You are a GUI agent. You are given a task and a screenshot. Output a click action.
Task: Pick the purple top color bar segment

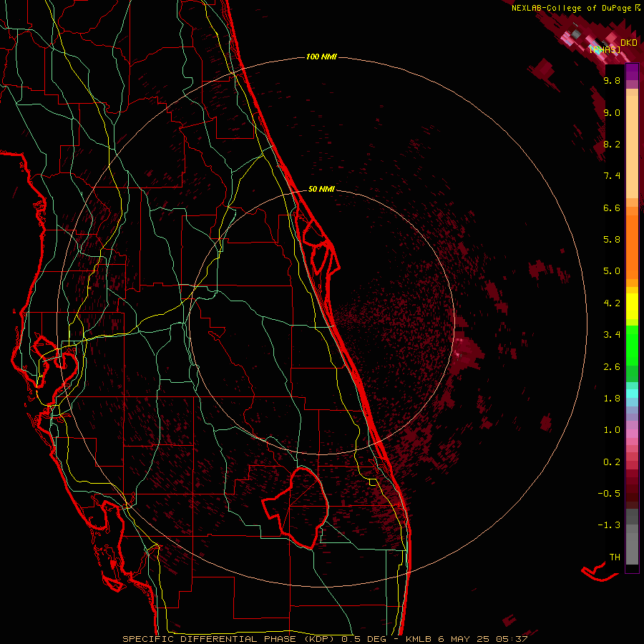tap(632, 72)
